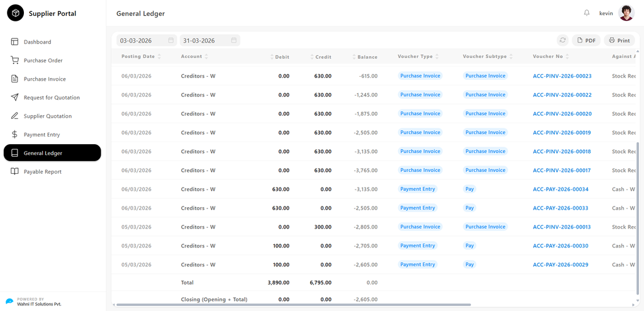The width and height of the screenshot is (644, 311).
Task: Sort by Voucher No column arrows
Action: click(567, 57)
